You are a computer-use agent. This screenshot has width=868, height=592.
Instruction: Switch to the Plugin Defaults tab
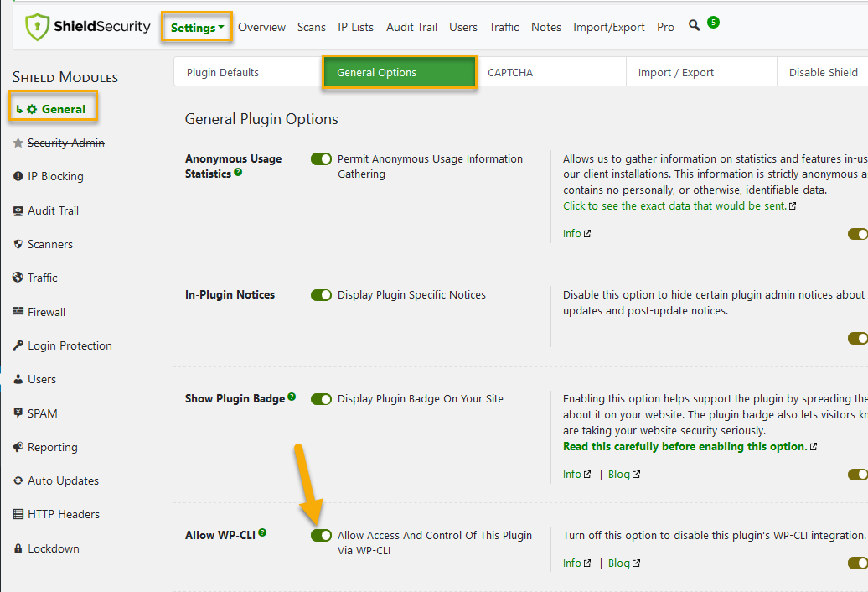pos(249,73)
